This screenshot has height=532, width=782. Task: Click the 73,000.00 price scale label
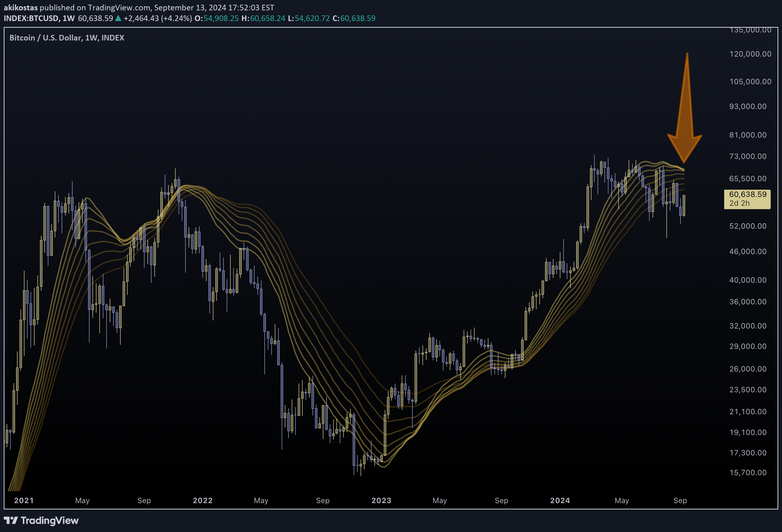pos(748,156)
